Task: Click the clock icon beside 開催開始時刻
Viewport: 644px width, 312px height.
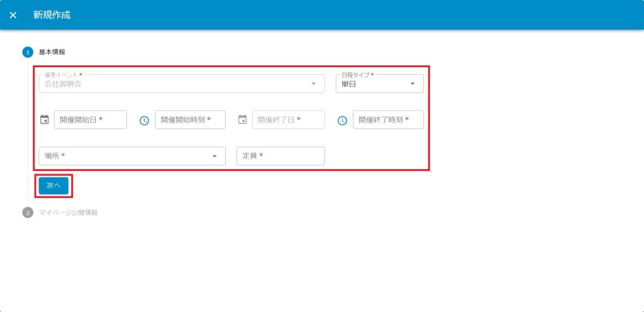Action: 144,120
